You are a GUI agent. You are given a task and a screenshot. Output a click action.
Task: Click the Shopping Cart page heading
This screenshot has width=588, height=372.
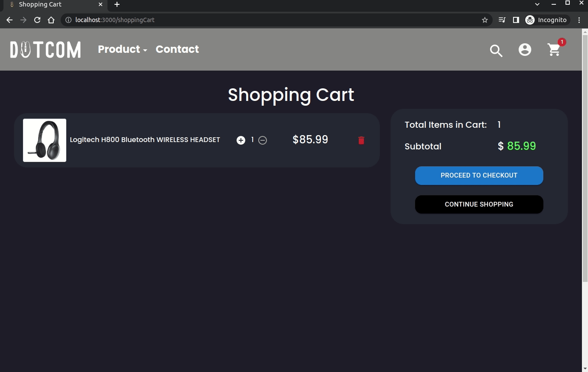pos(291,94)
